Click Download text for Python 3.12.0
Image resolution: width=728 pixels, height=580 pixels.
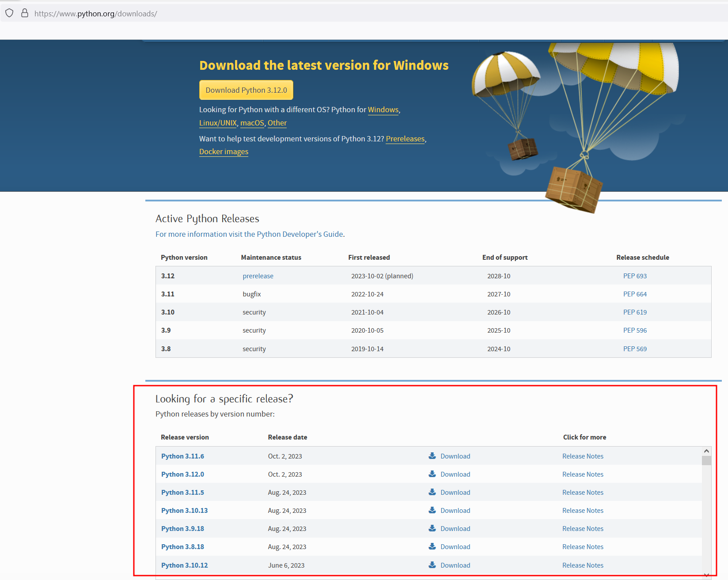[x=455, y=474]
